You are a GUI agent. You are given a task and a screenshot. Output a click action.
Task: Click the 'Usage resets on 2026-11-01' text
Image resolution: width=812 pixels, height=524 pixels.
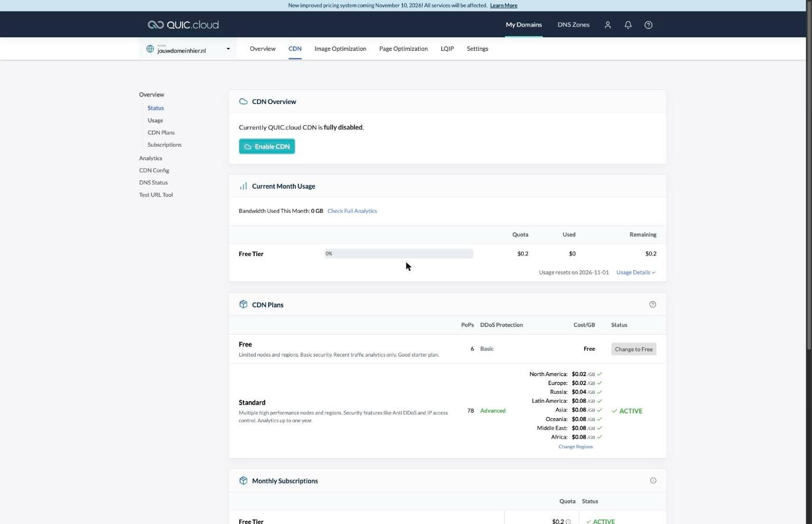[573, 273]
